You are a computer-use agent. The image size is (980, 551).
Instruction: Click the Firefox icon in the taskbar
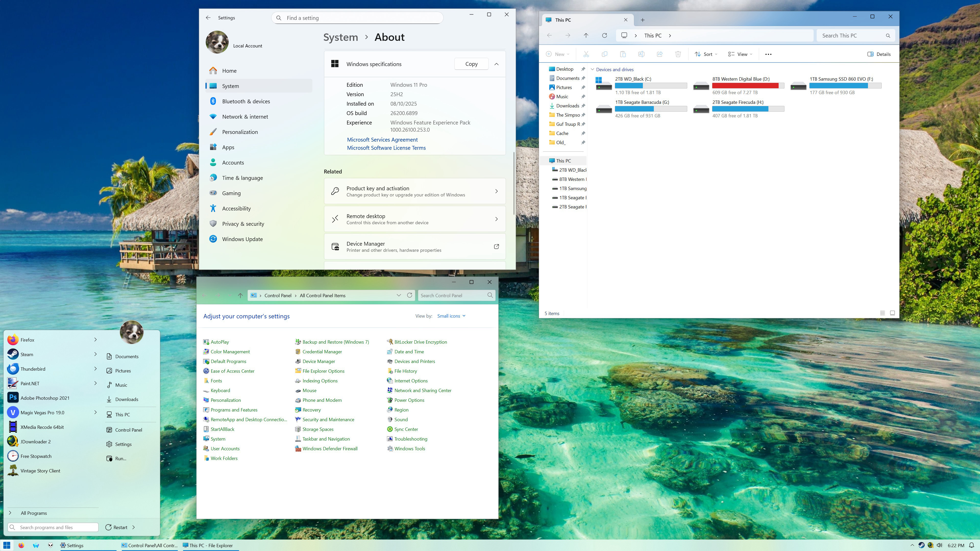[21, 545]
